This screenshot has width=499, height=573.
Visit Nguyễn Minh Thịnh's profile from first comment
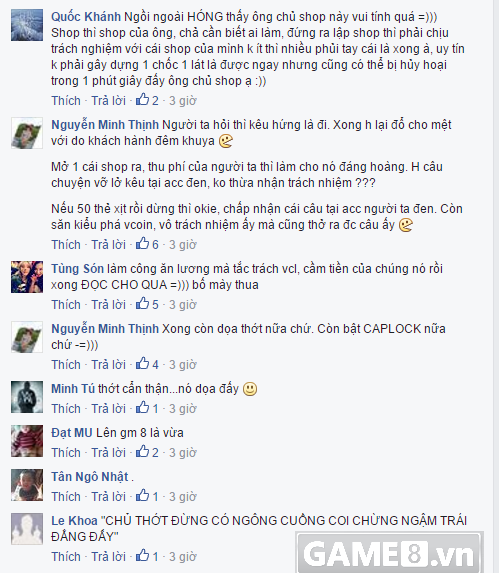coord(105,125)
